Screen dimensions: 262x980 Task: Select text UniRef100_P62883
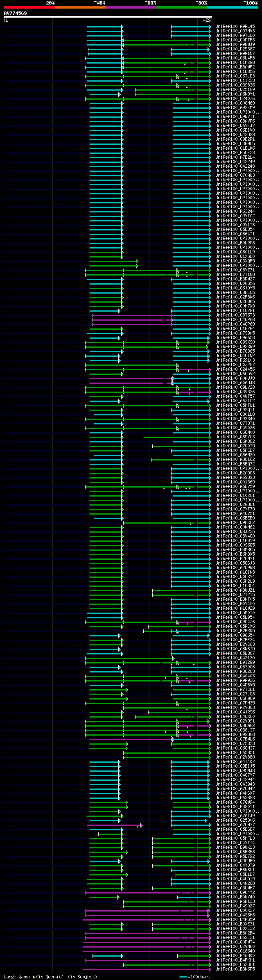click(235, 798)
